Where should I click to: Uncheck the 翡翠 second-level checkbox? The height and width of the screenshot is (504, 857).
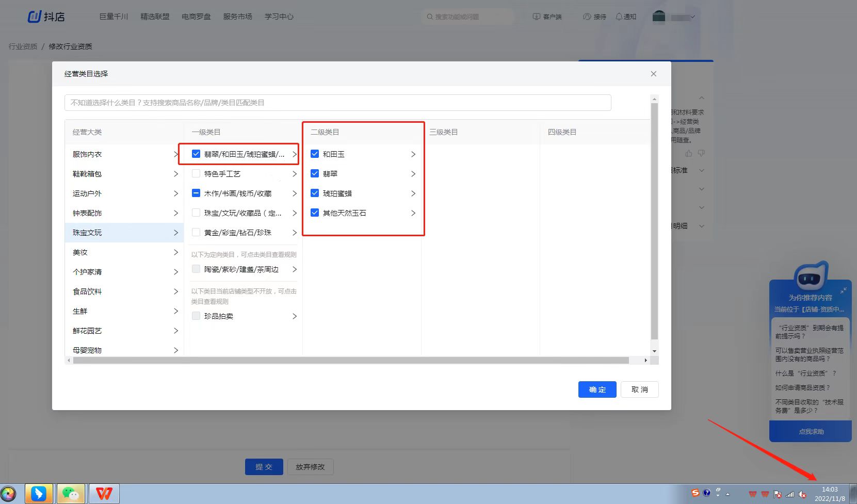click(x=315, y=173)
